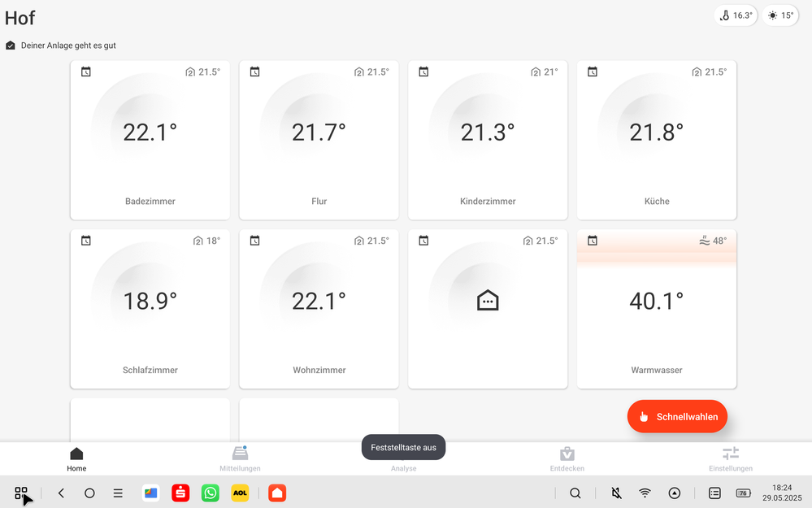This screenshot has height=508, width=812.
Task: Click the schedule icon on Warmwasser card
Action: [x=593, y=241]
